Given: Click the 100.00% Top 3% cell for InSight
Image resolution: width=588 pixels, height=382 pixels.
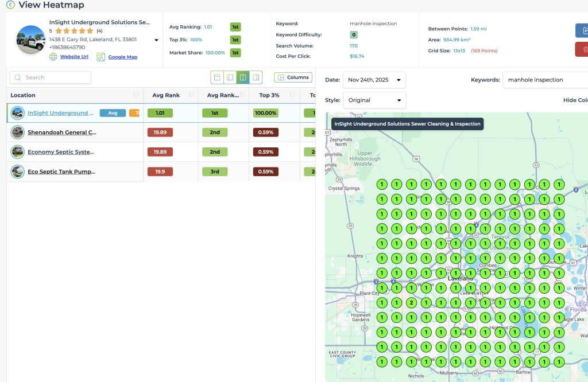Looking at the screenshot, I should 266,113.
